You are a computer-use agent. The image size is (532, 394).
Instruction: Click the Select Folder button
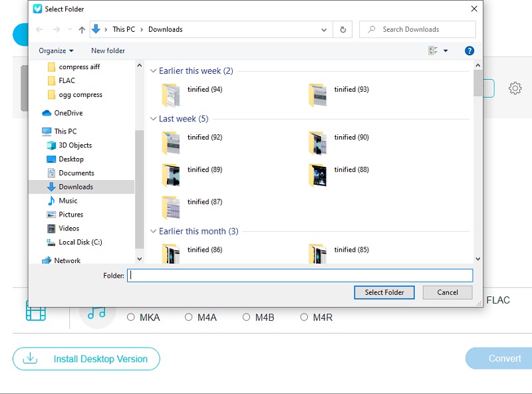(x=384, y=292)
